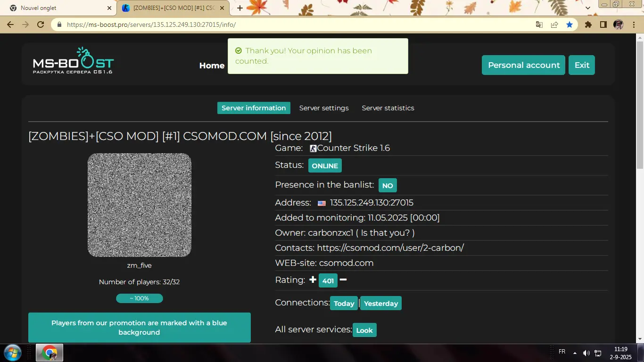Close the ZOMBIES CSO MOD tab
The width and height of the screenshot is (644, 362).
click(x=223, y=8)
